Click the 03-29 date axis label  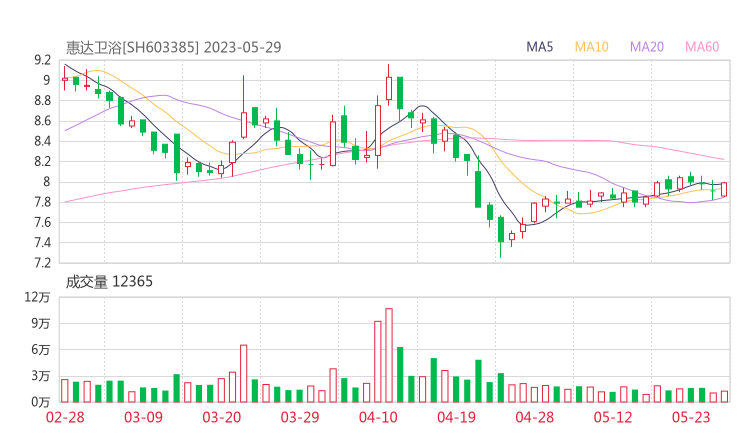click(300, 417)
